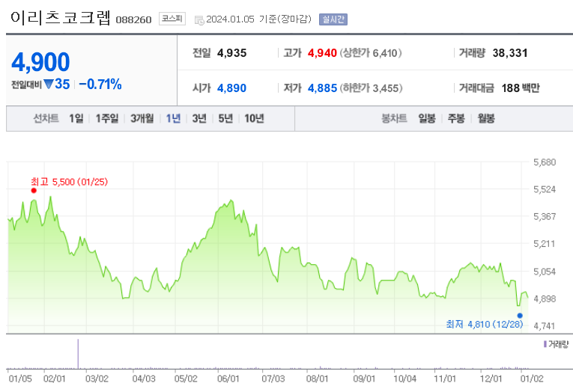This screenshot has width=573, height=392.
Task: Click the 03/02 date axis label
Action: point(97,379)
